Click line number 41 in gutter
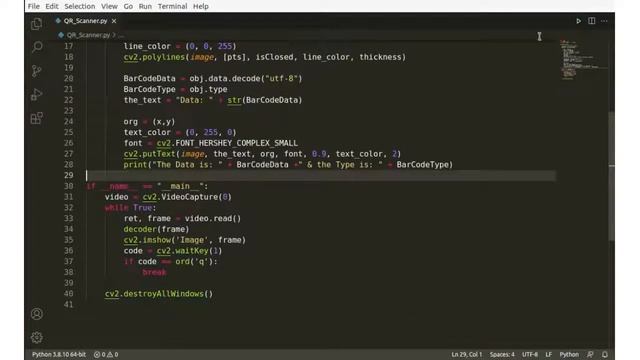640x360 pixels. (69, 304)
